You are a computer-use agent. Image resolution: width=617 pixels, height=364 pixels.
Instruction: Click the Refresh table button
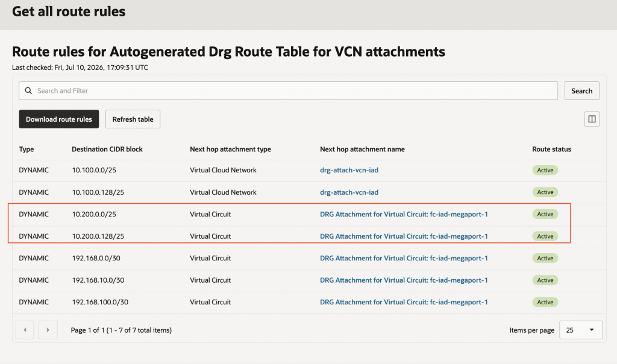tap(133, 119)
